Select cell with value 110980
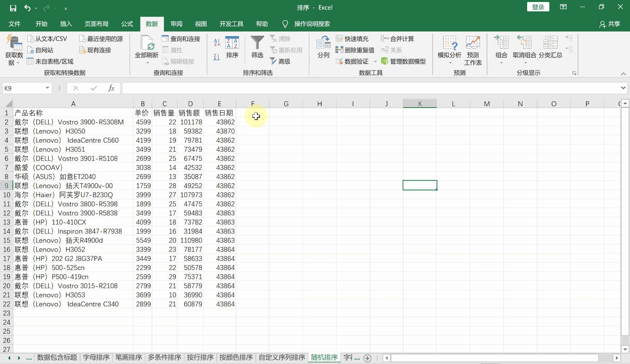This screenshot has height=364, width=630. [190, 240]
